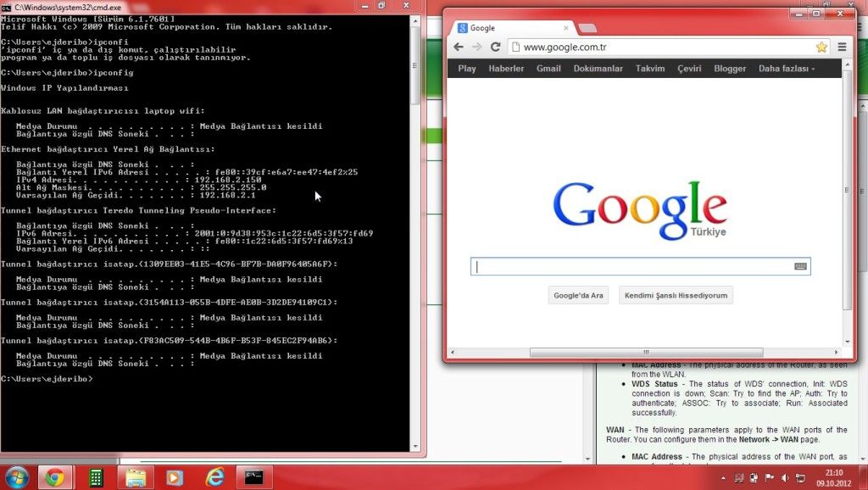Open Internet Explorer from the taskbar
The height and width of the screenshot is (490, 868).
214,477
